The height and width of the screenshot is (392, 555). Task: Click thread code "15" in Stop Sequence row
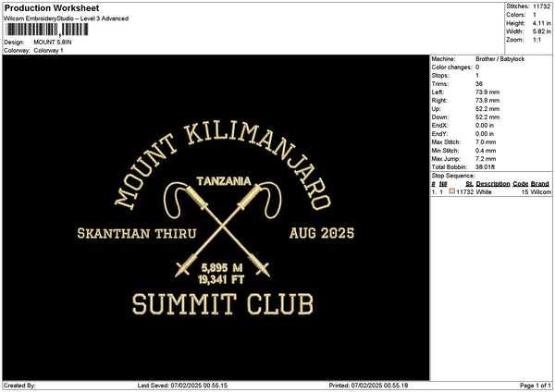tap(524, 191)
